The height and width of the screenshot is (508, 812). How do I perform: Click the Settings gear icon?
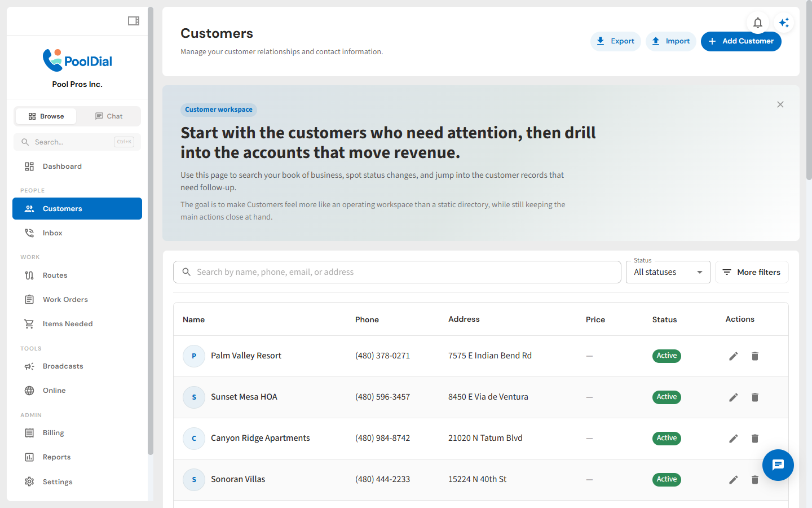[29, 482]
